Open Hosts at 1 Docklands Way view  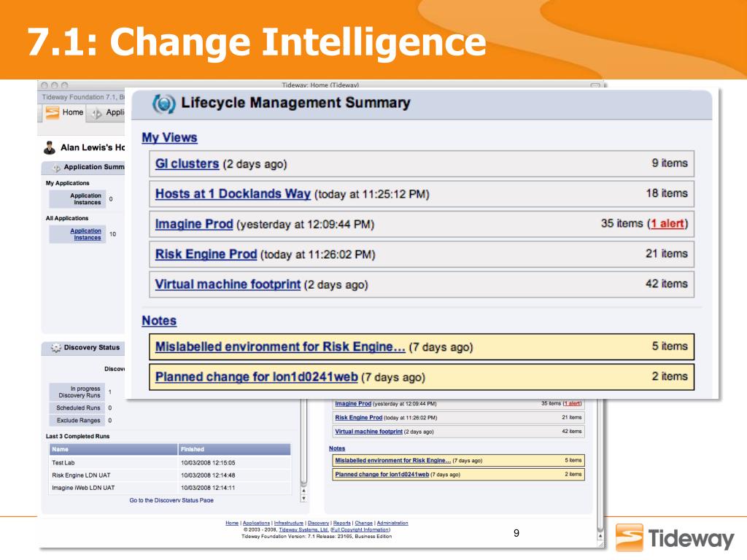[233, 194]
